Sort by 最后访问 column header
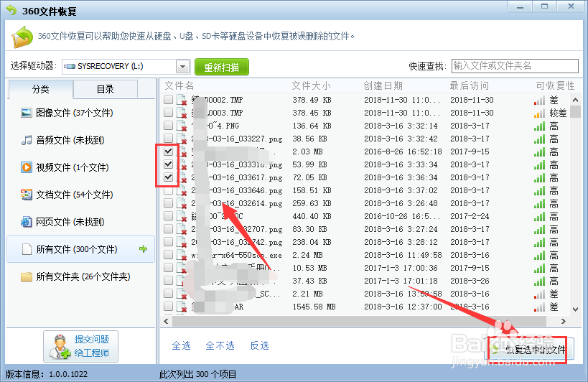This screenshot has width=588, height=382. 470,86
